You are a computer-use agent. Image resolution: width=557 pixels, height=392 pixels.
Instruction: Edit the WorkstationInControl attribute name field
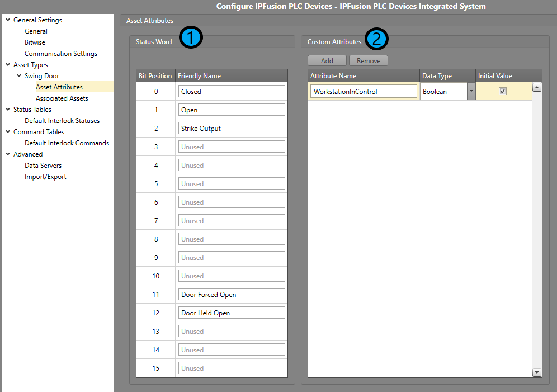[364, 91]
